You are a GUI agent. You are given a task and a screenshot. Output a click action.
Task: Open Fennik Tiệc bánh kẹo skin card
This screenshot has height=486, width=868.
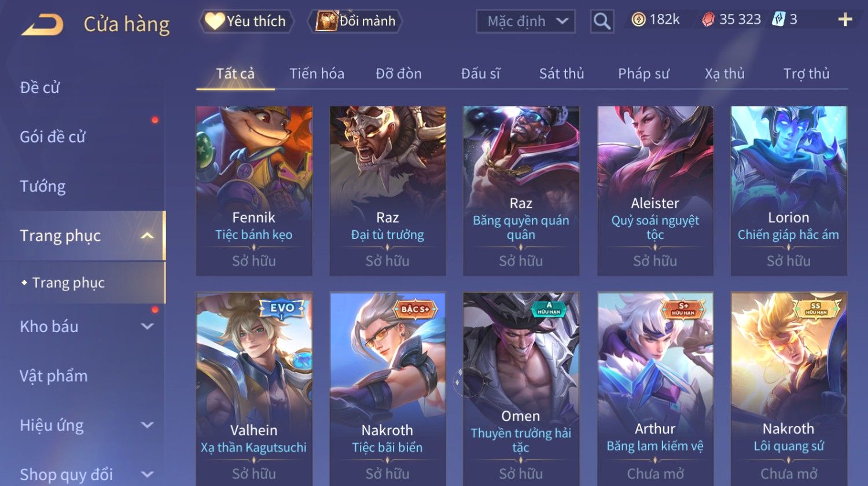click(x=254, y=190)
